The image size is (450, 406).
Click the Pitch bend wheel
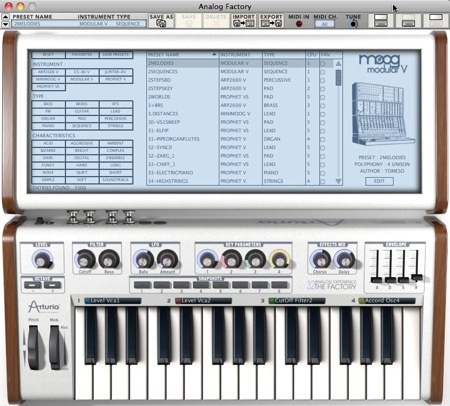point(34,347)
